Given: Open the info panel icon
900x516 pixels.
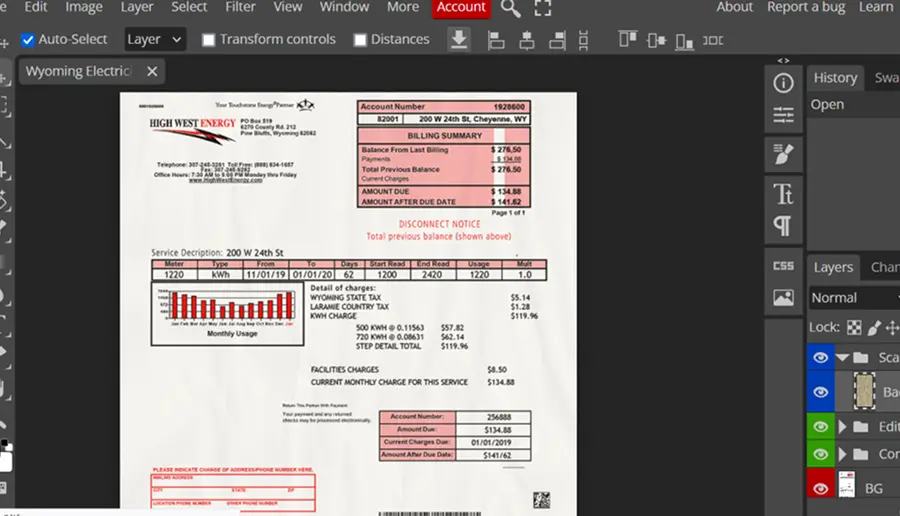Looking at the screenshot, I should coord(783,83).
